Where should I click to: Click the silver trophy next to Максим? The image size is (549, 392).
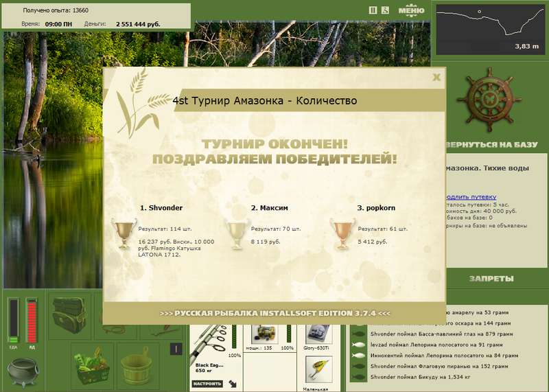point(237,233)
